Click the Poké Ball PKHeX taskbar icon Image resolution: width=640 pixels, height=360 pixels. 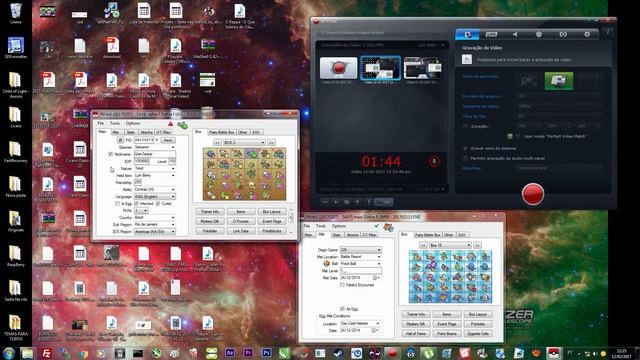click(553, 353)
